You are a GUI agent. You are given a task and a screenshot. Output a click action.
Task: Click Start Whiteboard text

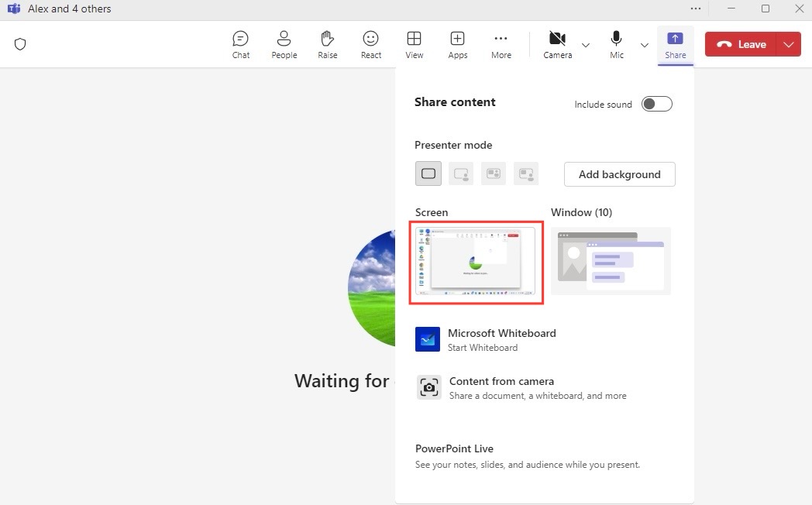pyautogui.click(x=483, y=348)
